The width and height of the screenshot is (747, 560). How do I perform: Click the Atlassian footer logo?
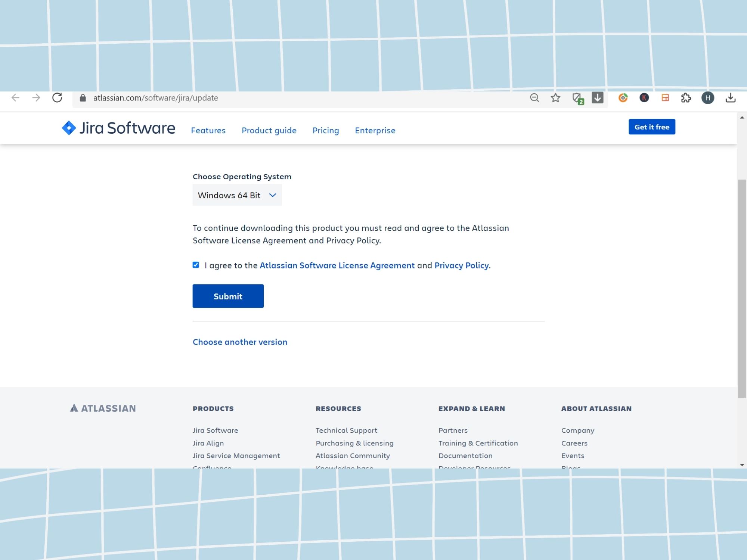[x=103, y=408]
